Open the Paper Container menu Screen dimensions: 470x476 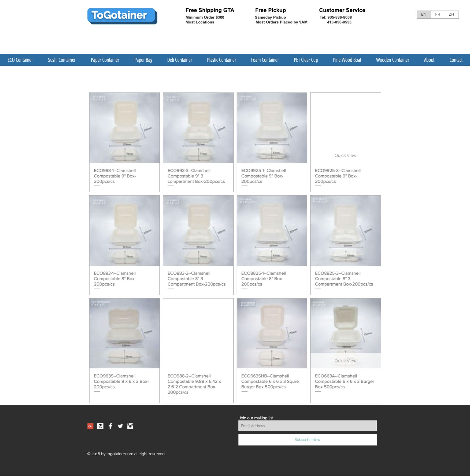(105, 60)
